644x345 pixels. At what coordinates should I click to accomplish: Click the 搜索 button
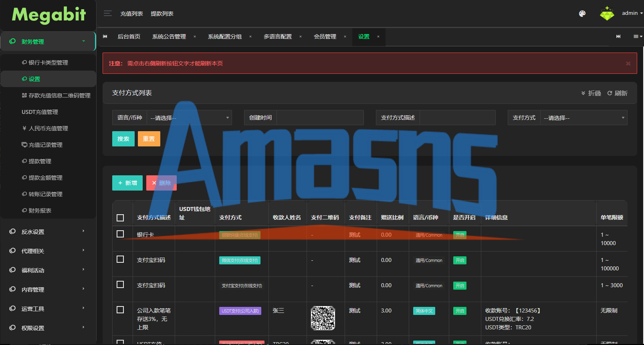(x=123, y=139)
